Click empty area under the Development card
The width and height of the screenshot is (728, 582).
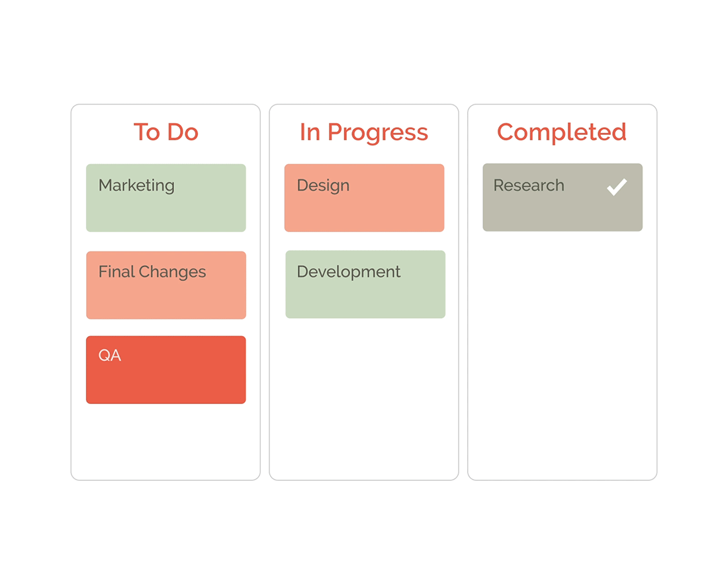pos(364,397)
